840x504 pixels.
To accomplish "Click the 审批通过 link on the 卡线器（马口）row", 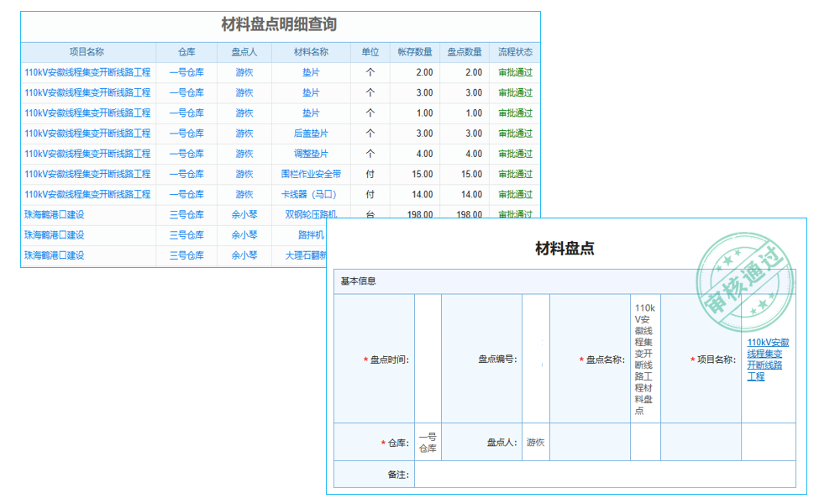I will click(517, 194).
